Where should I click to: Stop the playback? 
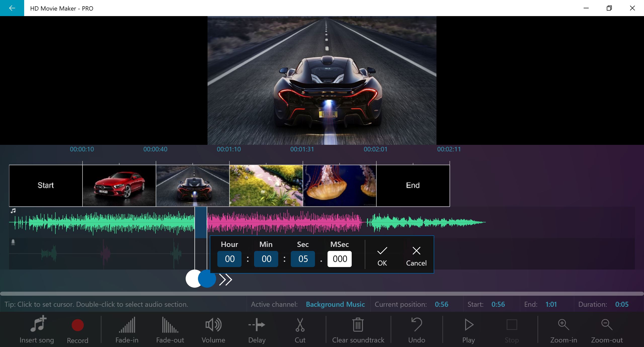pyautogui.click(x=512, y=330)
